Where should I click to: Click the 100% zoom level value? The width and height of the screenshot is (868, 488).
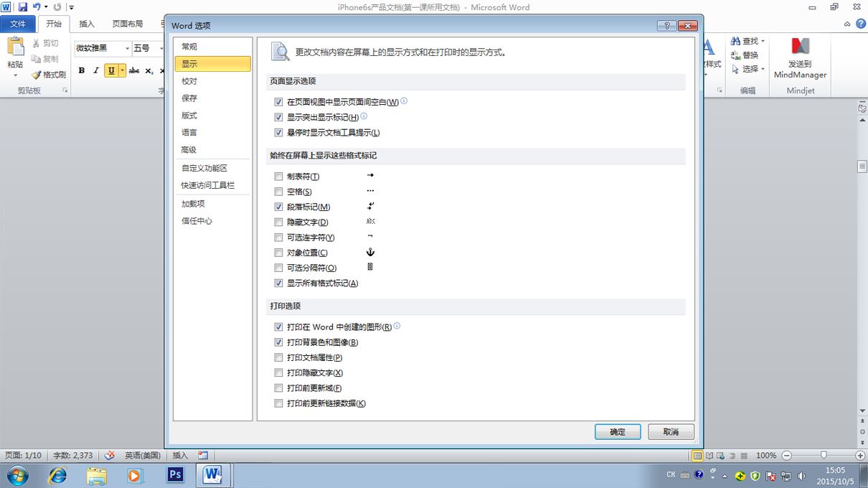pos(766,456)
